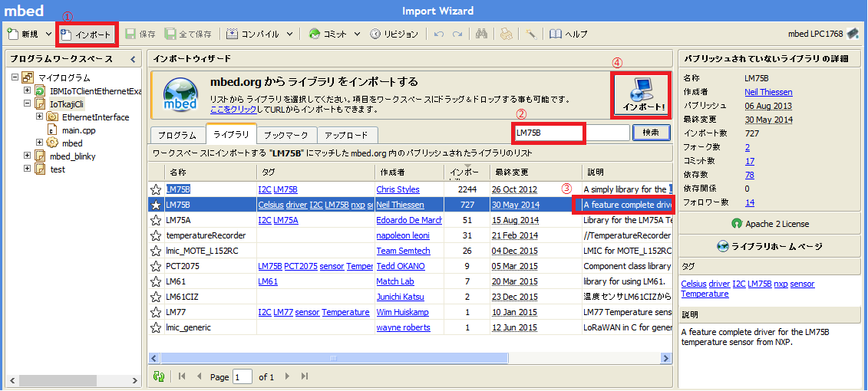Screen dimensions: 868x391
Task: Toggle bookmark star for LM61CIZ row
Action: pos(156,297)
